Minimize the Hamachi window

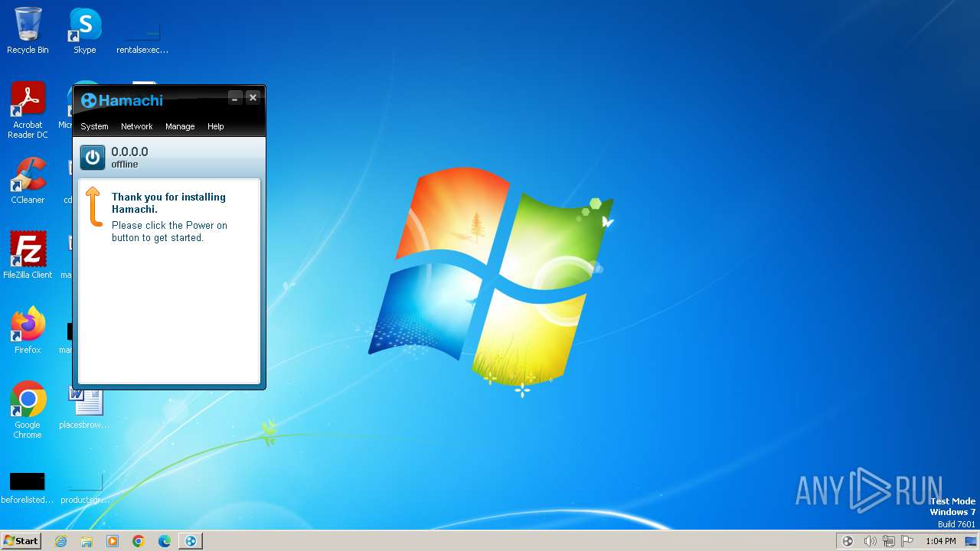(x=235, y=97)
